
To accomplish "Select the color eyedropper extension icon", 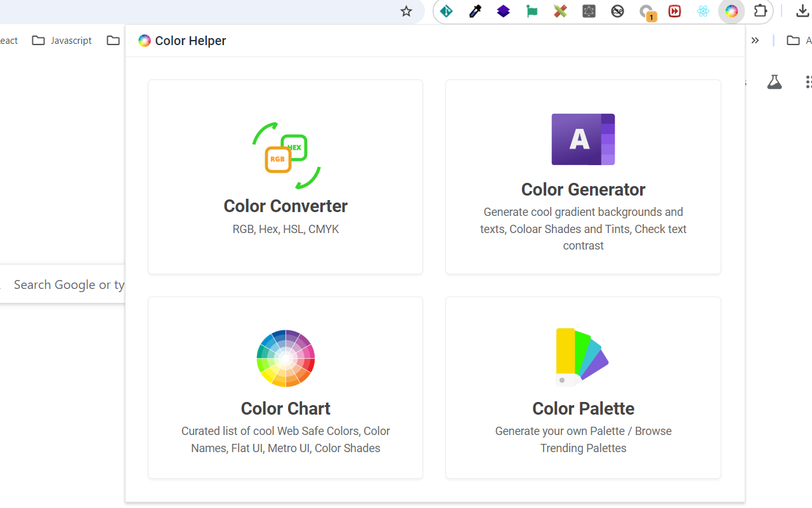I will coord(475,11).
